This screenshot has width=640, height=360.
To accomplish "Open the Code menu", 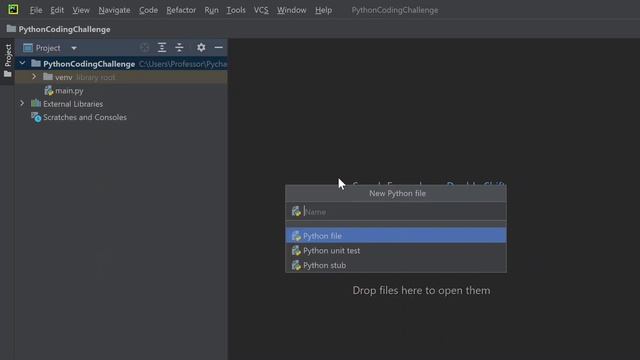I will (148, 10).
